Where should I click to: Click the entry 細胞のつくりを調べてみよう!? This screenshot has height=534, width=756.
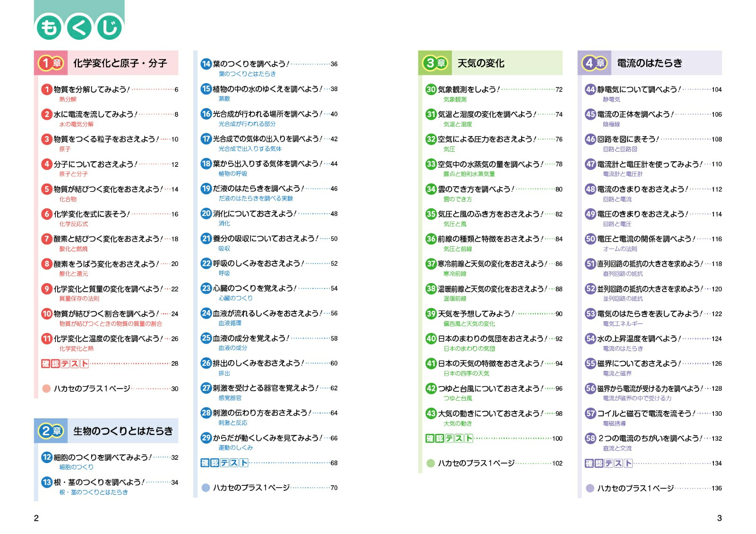tap(103, 457)
